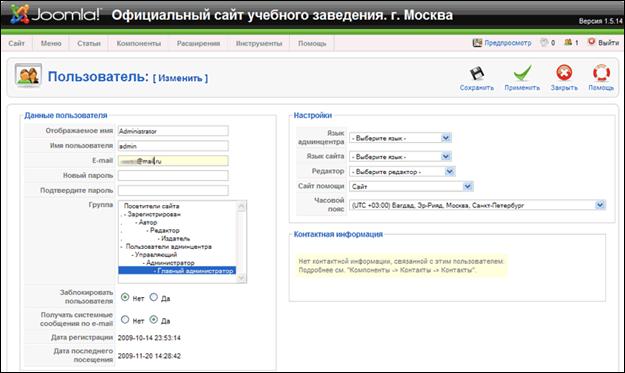
Task: Click registration date 2009-10-14 23:53:14
Action: [x=149, y=338]
